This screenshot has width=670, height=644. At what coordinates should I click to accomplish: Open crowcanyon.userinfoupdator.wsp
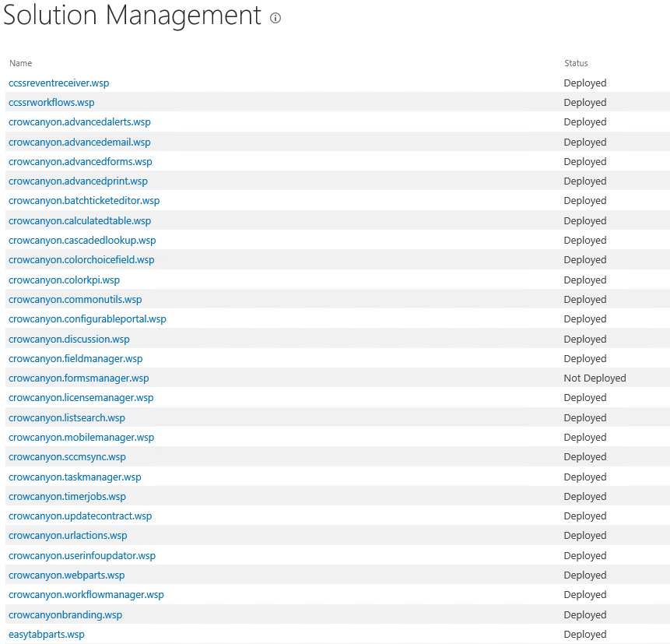click(x=82, y=555)
